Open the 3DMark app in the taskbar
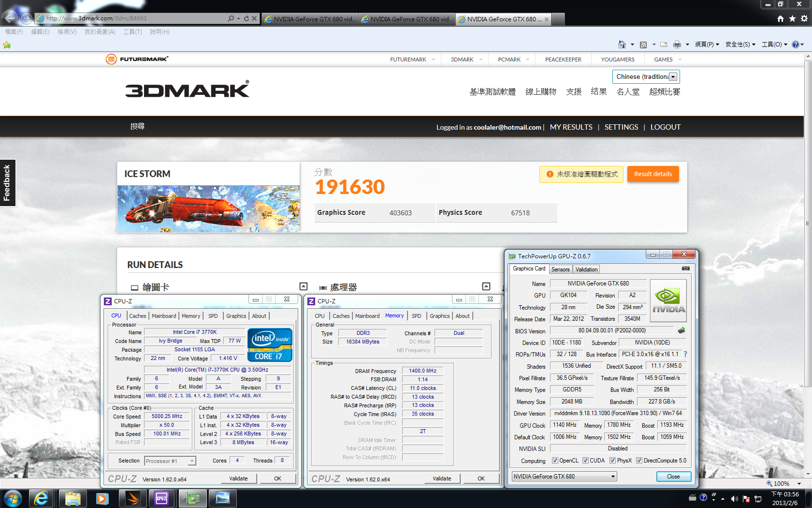 (x=132, y=498)
